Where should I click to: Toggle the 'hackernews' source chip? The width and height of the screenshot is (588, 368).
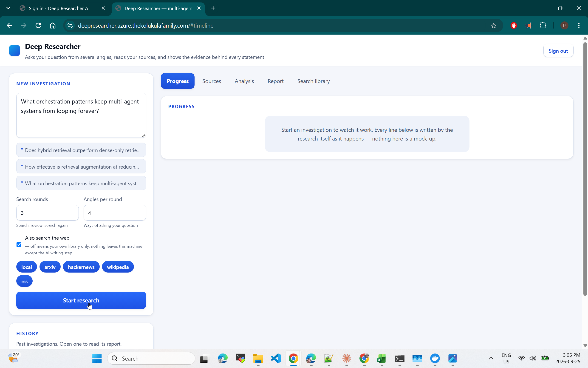pos(81,267)
